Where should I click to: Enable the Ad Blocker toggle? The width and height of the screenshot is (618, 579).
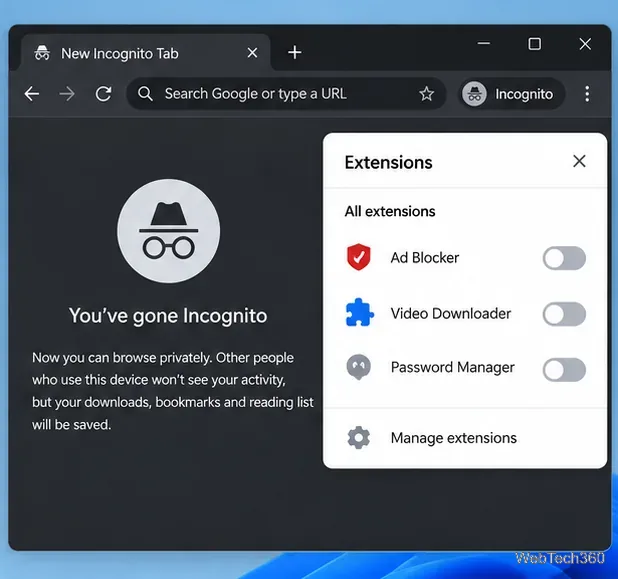click(564, 258)
